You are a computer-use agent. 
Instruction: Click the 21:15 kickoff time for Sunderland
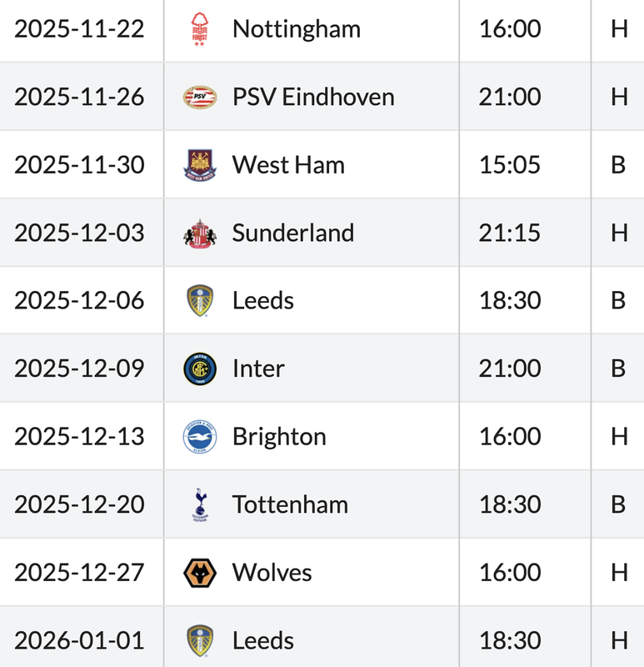[x=510, y=233]
